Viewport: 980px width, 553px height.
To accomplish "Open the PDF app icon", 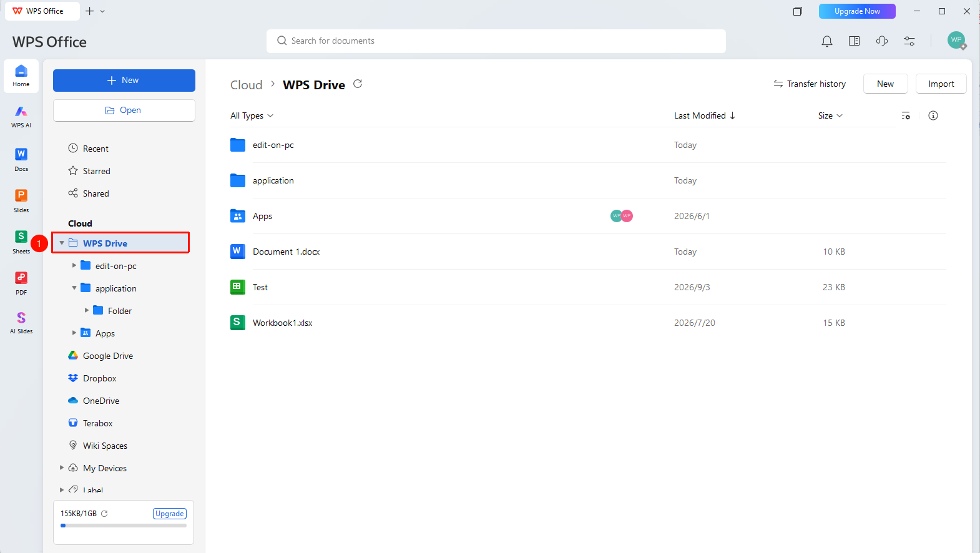I will pyautogui.click(x=21, y=283).
